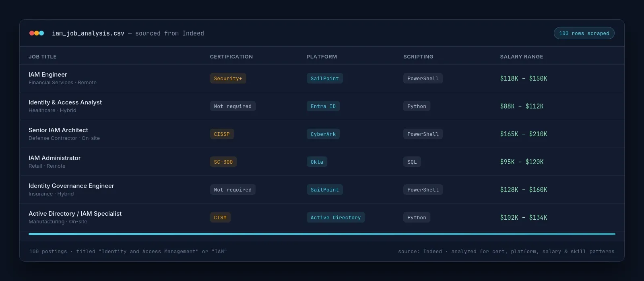Viewport: 644px width, 281px height.
Task: Click PowerShell tag in Identity Governance Engineer row
Action: click(x=423, y=190)
